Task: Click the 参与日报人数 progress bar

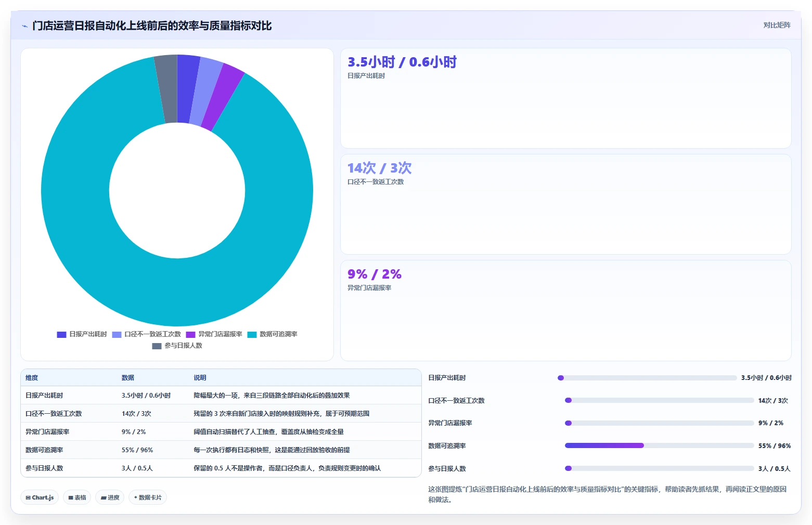Action: [660, 468]
